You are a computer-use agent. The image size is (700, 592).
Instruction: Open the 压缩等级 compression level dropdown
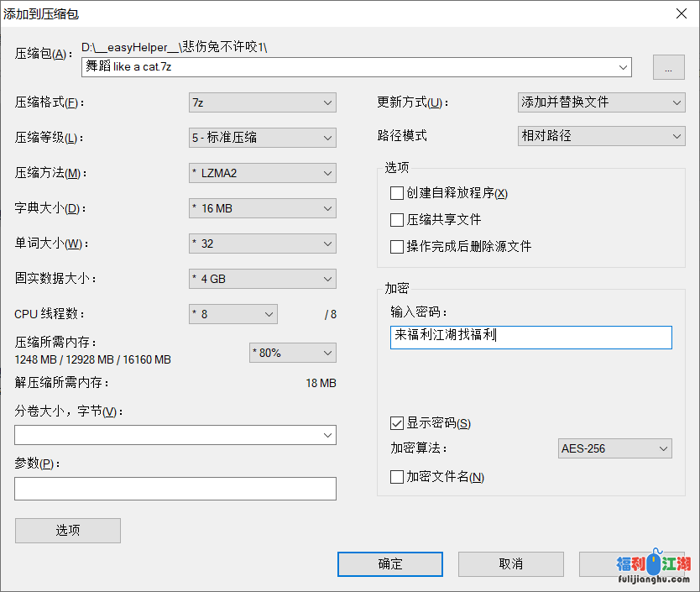click(326, 138)
